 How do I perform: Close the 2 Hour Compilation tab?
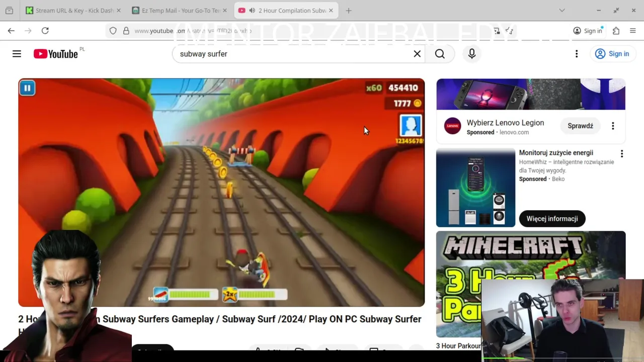pos(331,11)
